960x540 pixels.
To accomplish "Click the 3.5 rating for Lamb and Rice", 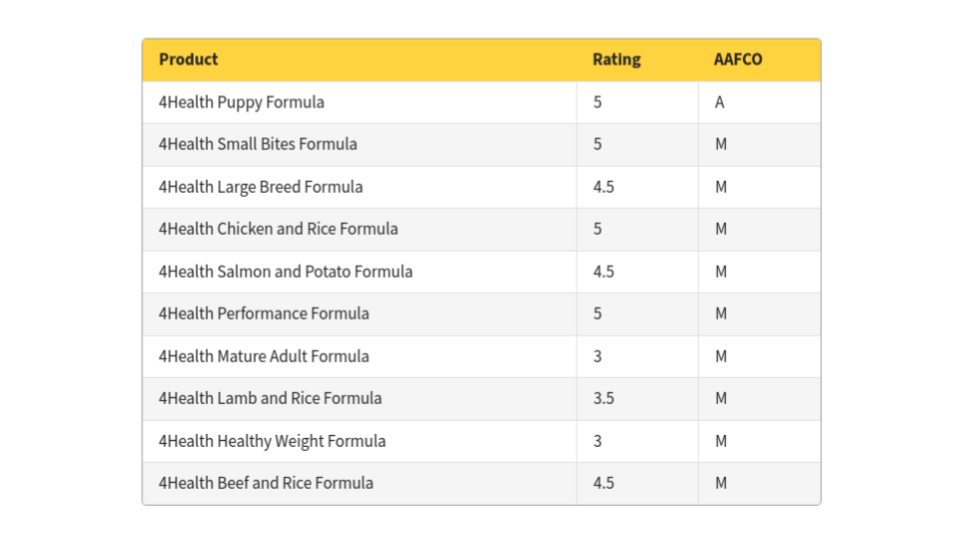I will pos(603,399).
